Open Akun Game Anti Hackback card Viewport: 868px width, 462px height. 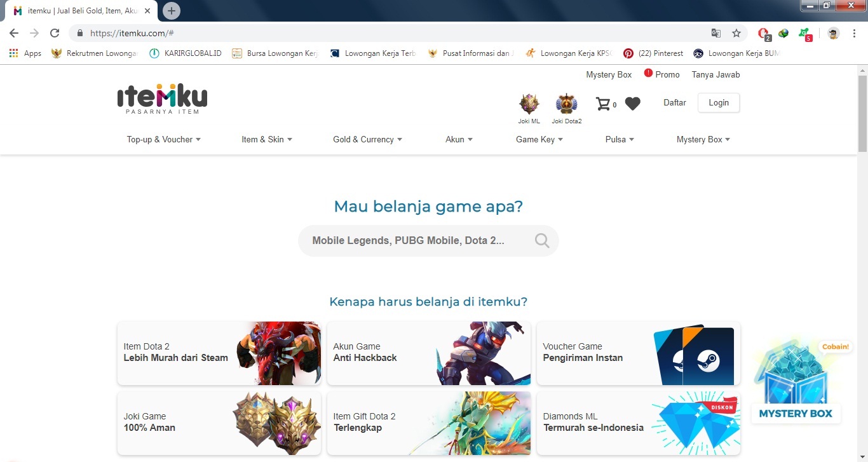click(x=429, y=353)
